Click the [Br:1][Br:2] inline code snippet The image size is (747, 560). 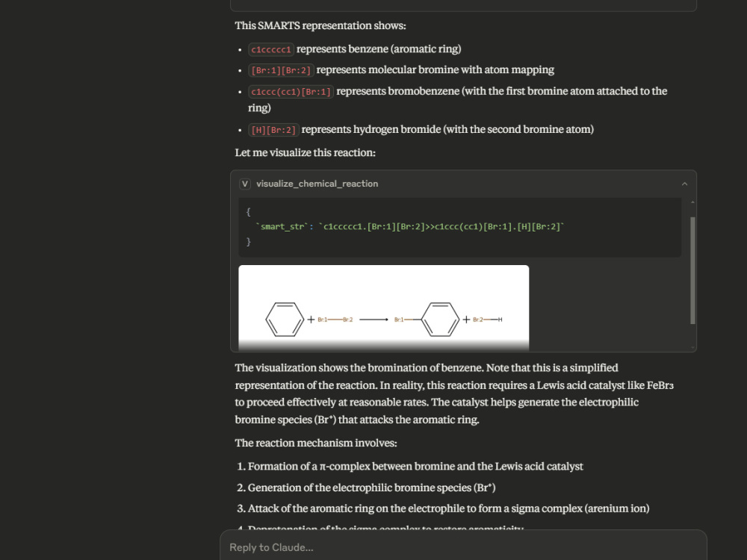coord(281,70)
